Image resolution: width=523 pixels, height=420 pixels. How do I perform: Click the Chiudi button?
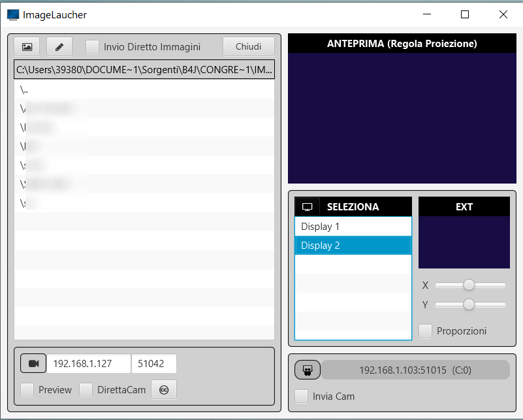pos(249,47)
